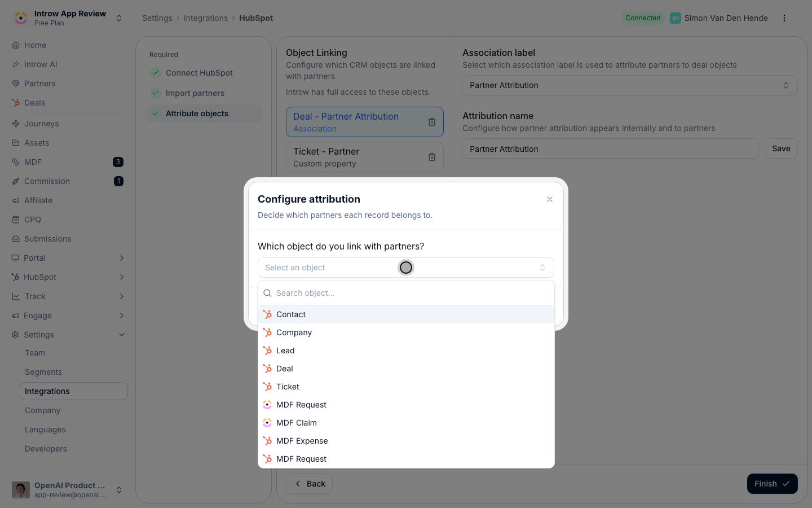Click the MDF badge showing 3
Viewport: 812px width, 508px height.
[x=118, y=162]
